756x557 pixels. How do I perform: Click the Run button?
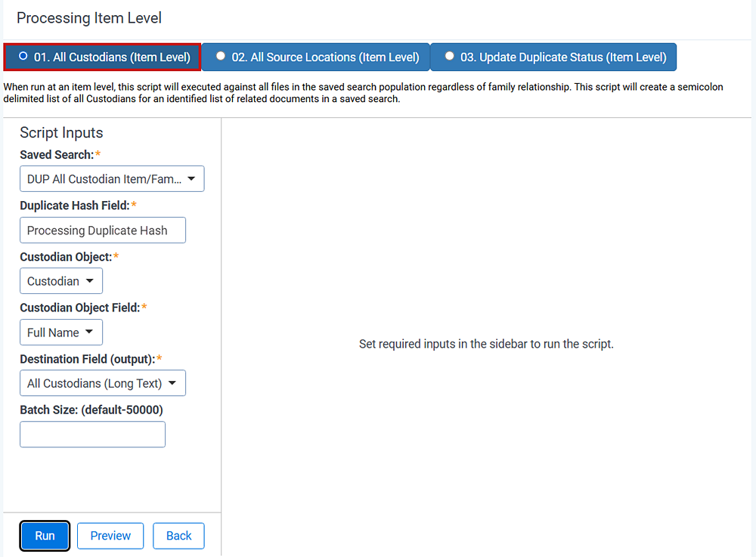coord(45,536)
